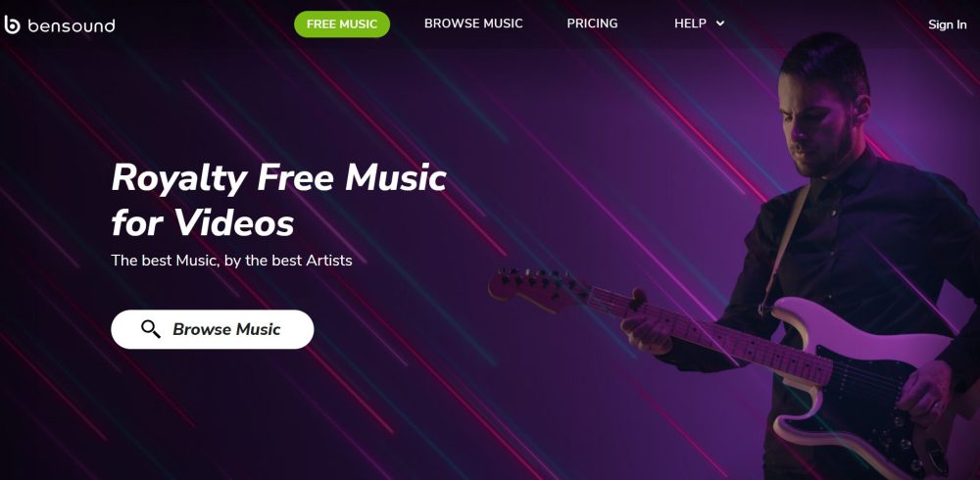Expand the chevron arrow beside HELP
Image resolution: width=980 pixels, height=480 pixels.
(720, 24)
